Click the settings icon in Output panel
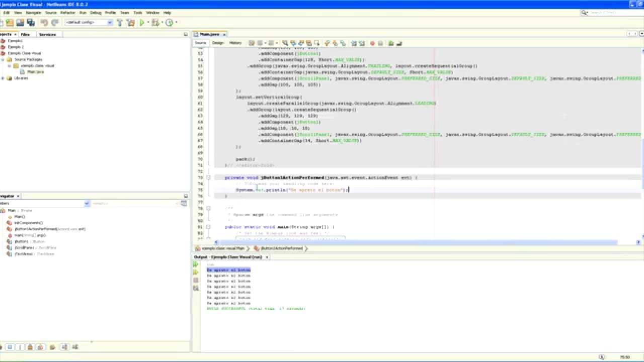Image resolution: width=644 pixels, height=362 pixels. tap(196, 288)
